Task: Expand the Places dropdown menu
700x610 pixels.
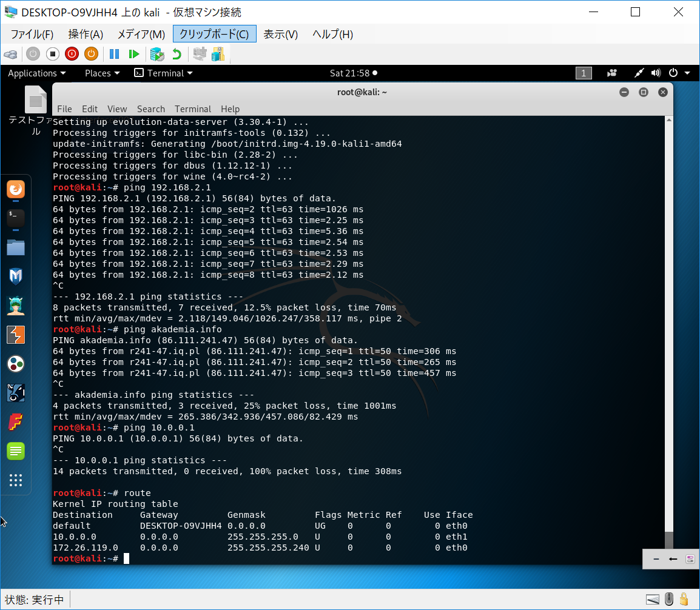Action: pos(102,73)
